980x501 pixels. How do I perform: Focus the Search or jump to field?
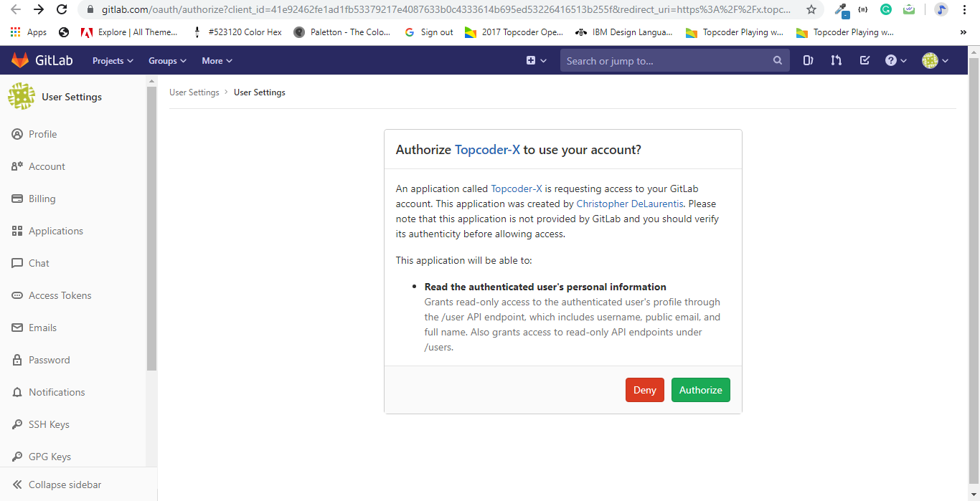pyautogui.click(x=674, y=61)
